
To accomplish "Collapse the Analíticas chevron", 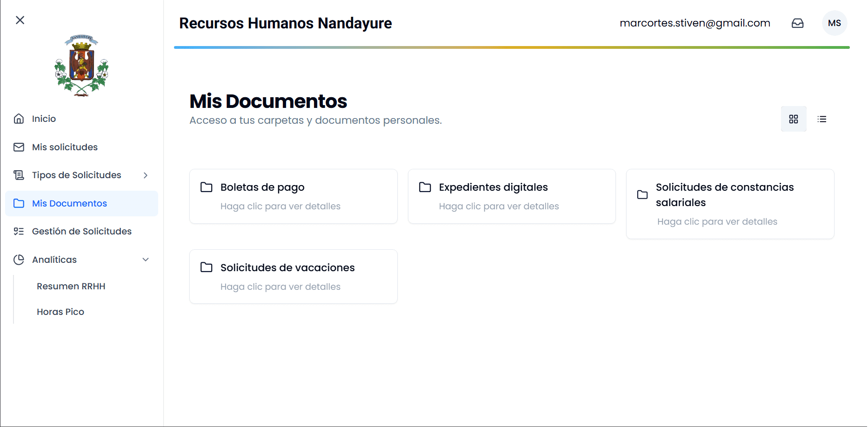I will (x=146, y=260).
